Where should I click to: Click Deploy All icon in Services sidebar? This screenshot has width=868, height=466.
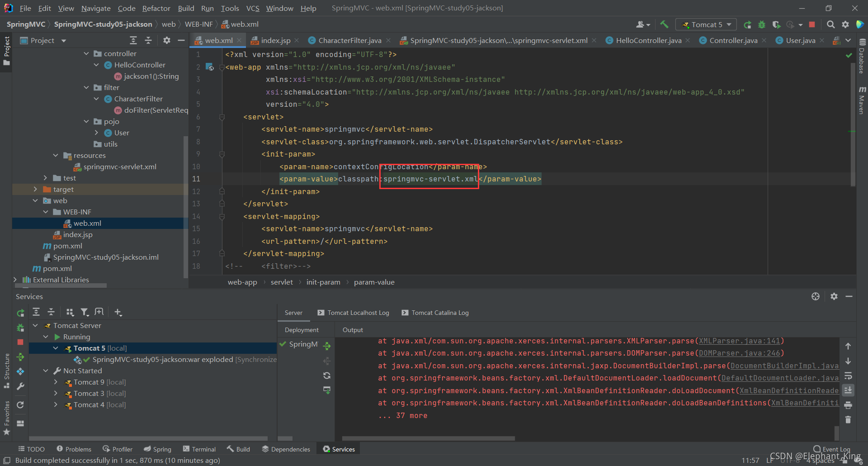pyautogui.click(x=20, y=357)
